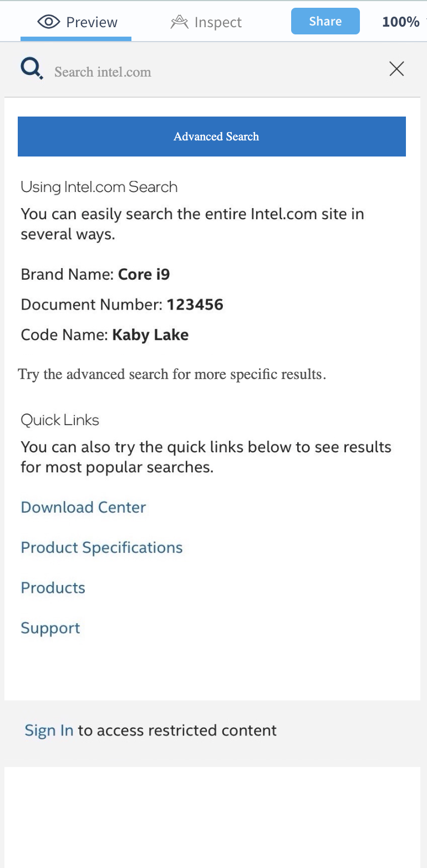Image resolution: width=427 pixels, height=868 pixels.
Task: Open the 100% zoom level dropdown
Action: point(402,22)
